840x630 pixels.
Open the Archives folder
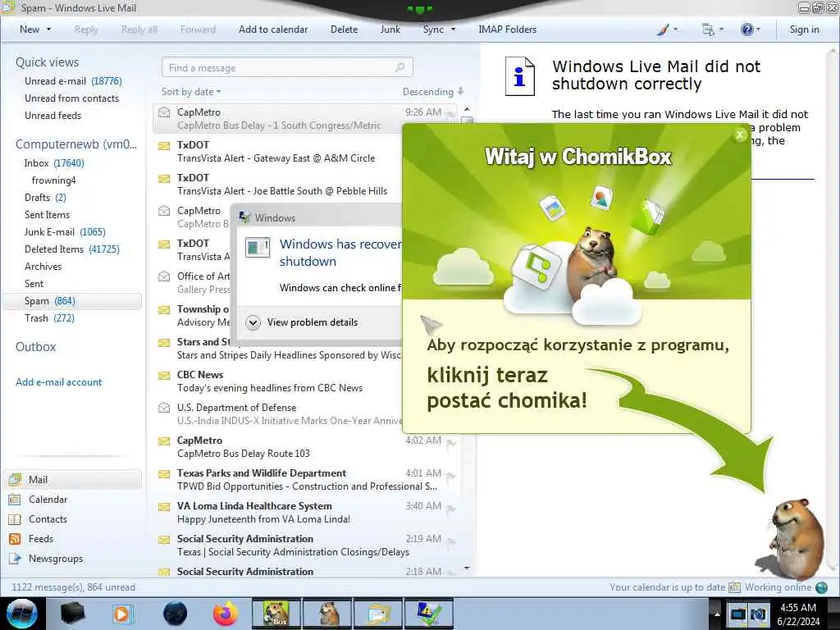tap(43, 267)
